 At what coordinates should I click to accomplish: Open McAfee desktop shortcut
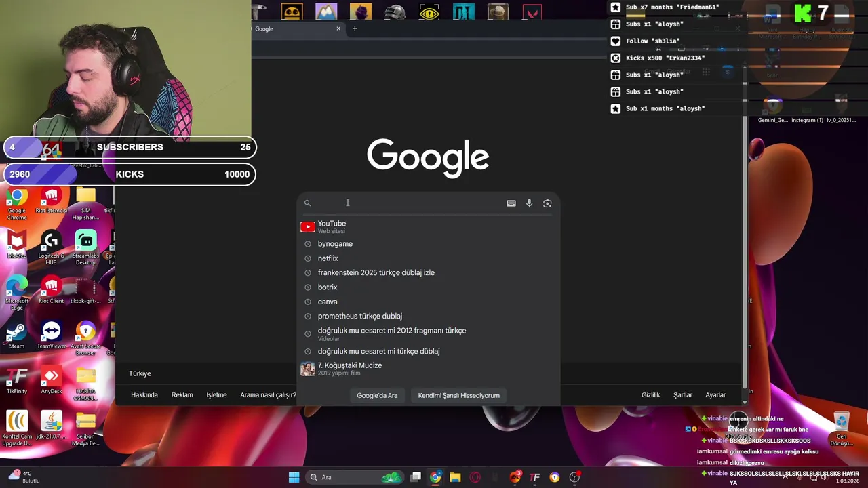coord(17,245)
